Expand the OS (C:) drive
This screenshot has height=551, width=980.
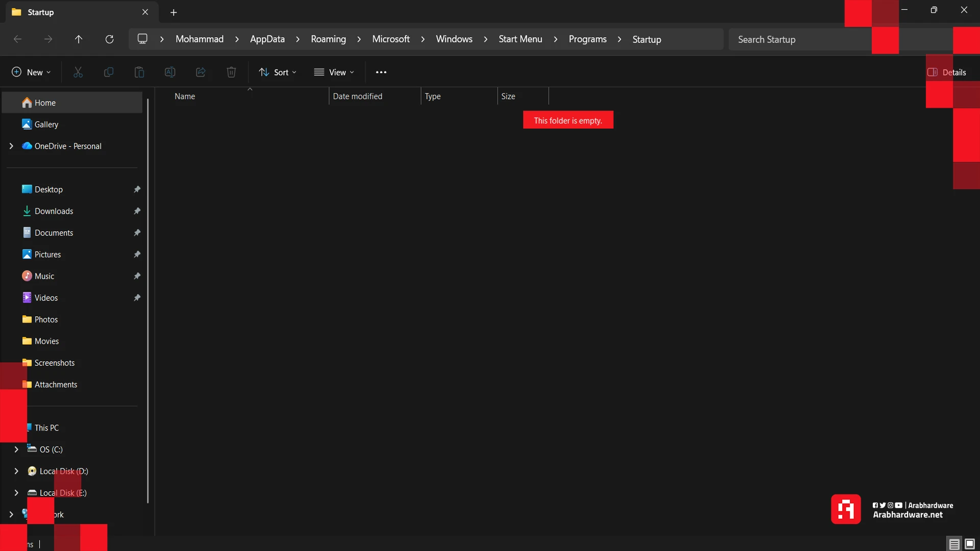point(15,449)
